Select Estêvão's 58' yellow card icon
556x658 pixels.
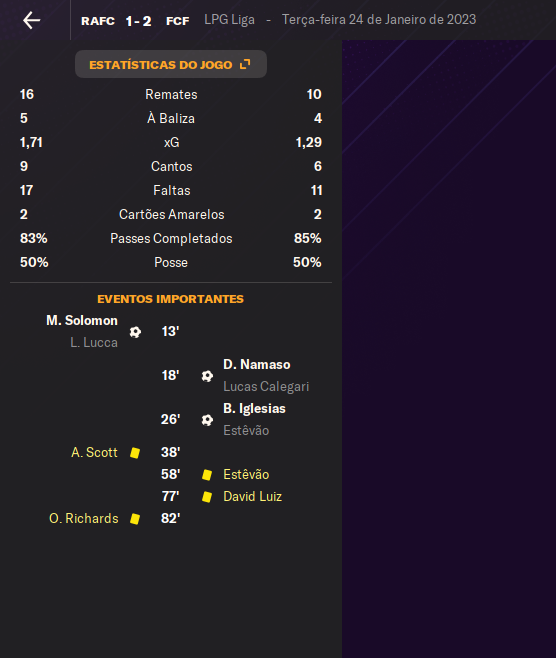point(207,475)
